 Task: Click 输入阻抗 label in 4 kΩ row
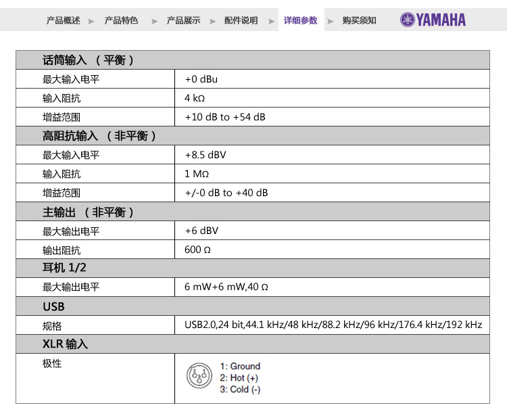[x=62, y=98]
